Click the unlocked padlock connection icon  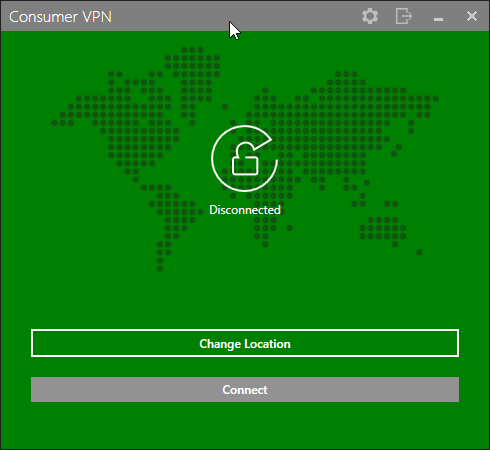(245, 158)
